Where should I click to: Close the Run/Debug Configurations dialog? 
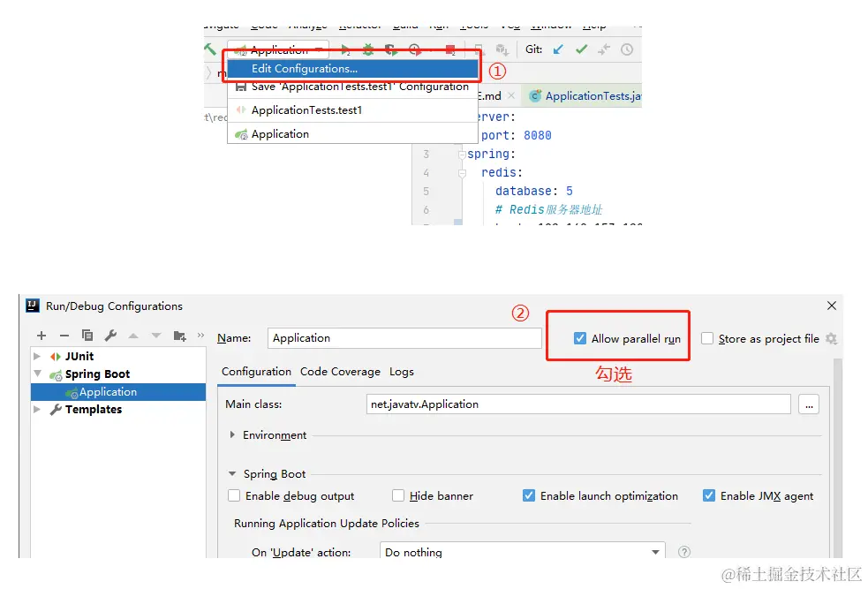(x=832, y=306)
